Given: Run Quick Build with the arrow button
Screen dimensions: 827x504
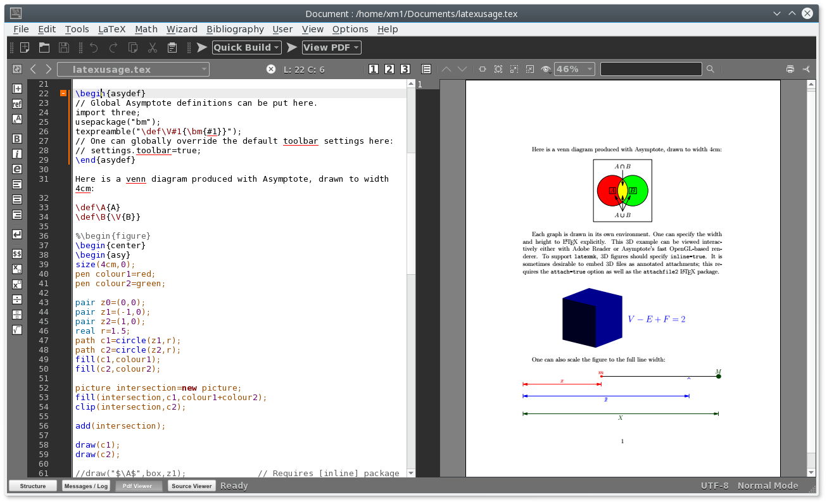Looking at the screenshot, I should (202, 47).
